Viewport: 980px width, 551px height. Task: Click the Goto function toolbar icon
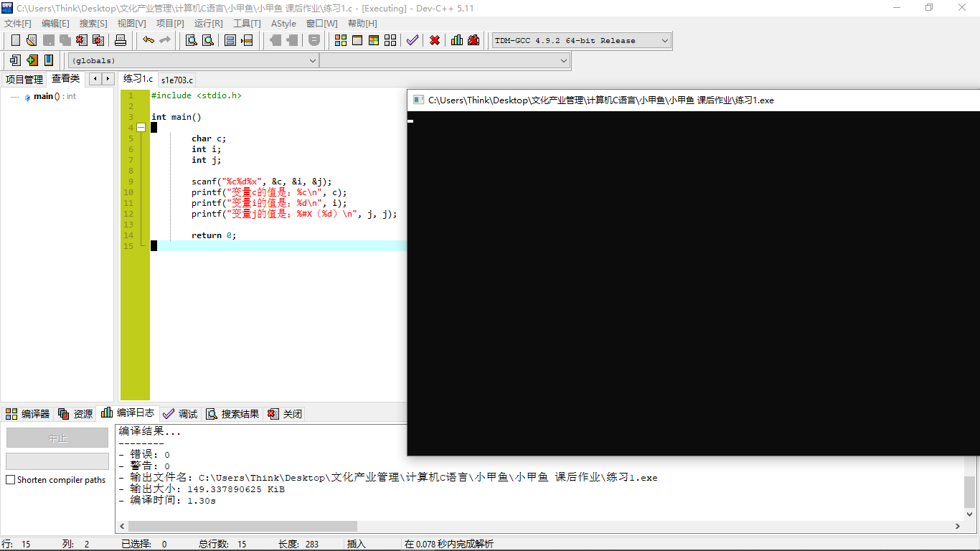(x=230, y=40)
